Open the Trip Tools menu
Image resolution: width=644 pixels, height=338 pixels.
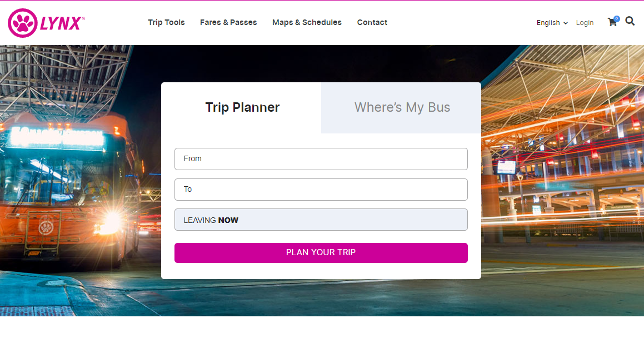coord(166,23)
